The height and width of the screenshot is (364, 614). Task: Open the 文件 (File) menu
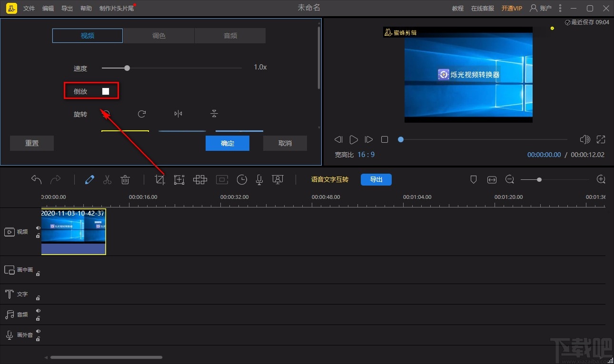click(x=29, y=9)
